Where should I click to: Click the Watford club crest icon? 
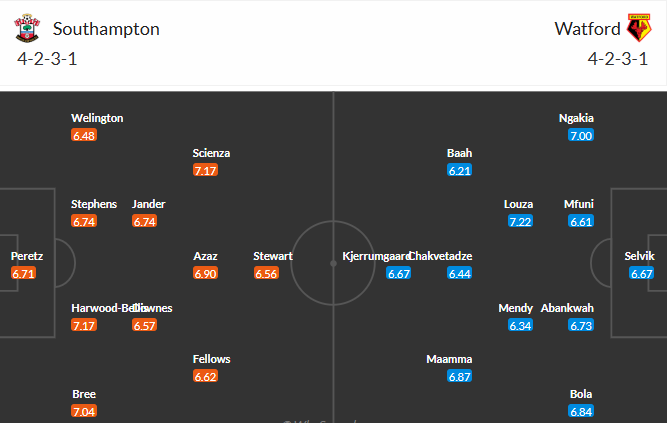point(638,28)
